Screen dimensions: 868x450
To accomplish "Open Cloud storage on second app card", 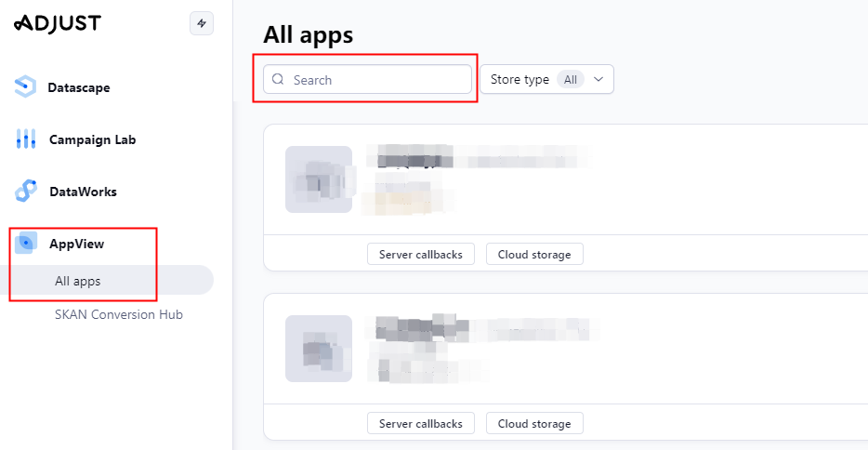I will point(534,423).
